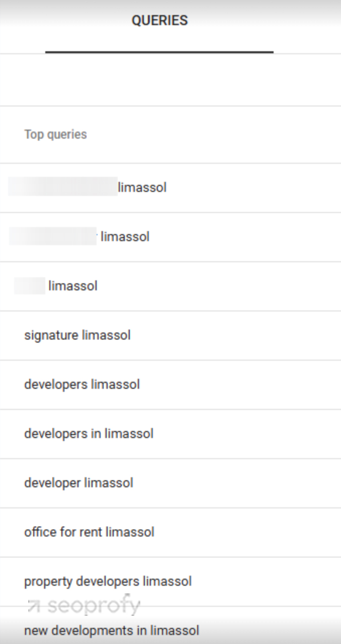
Task: Click the empty filter row below QUERIES
Action: (170, 80)
